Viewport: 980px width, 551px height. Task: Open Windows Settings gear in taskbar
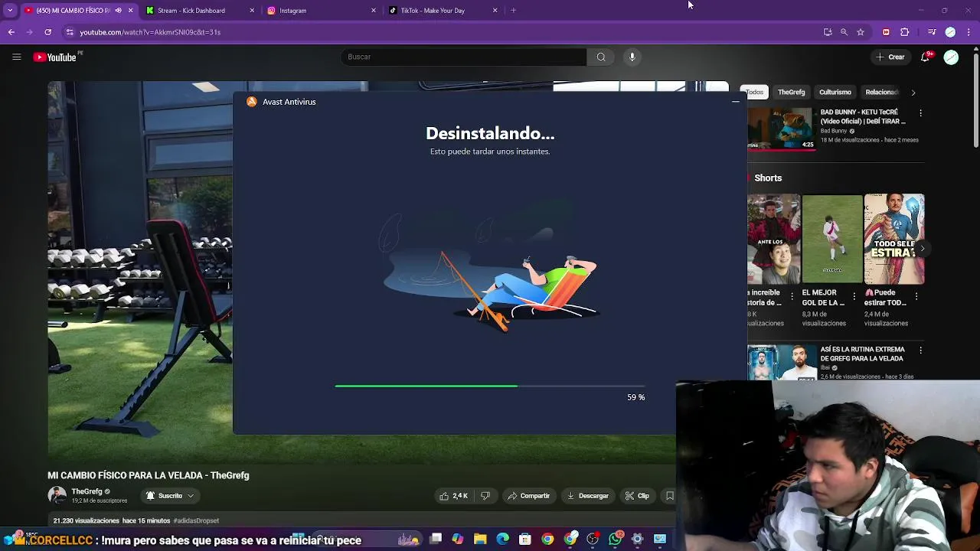[637, 540]
